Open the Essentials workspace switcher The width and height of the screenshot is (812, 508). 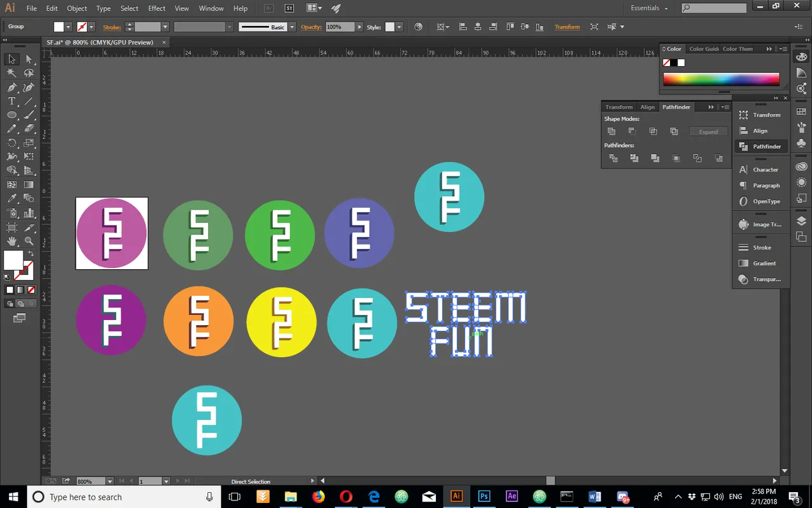click(x=650, y=8)
